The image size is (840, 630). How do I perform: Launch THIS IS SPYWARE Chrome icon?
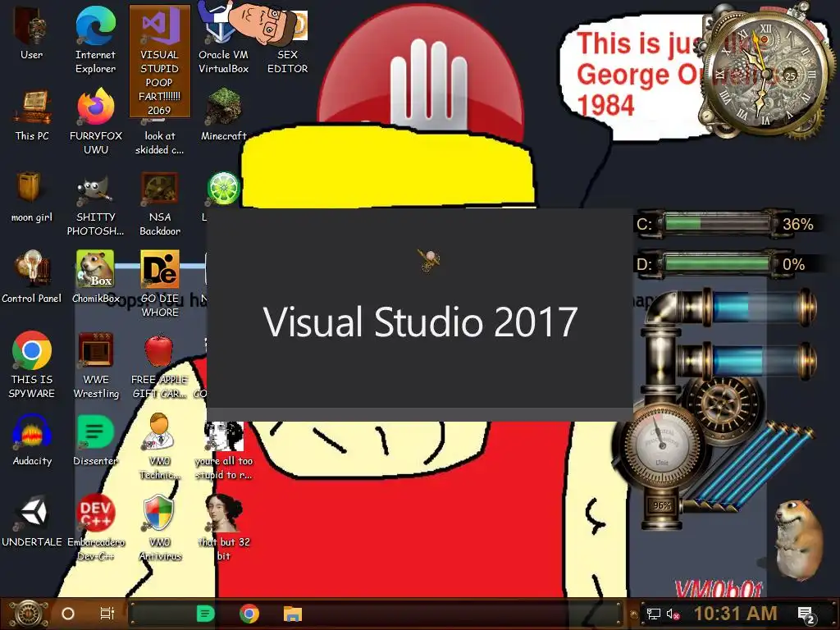pyautogui.click(x=32, y=365)
